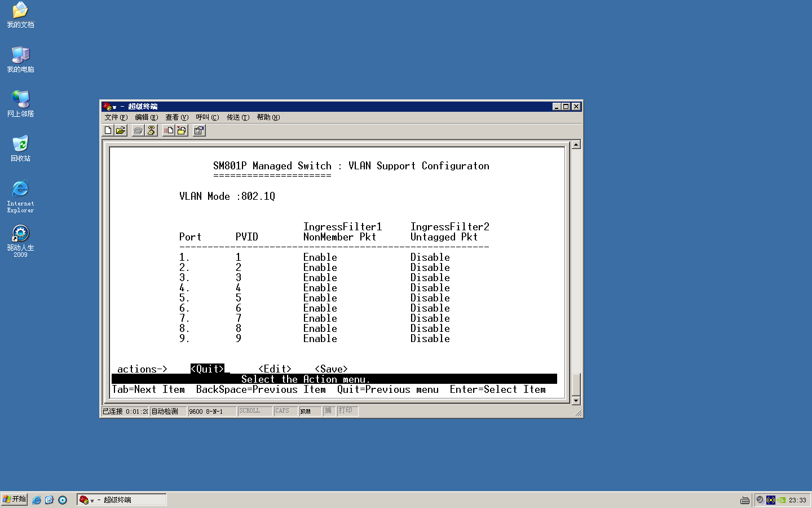Click the keyboard language bar icon
The width and height of the screenshot is (812, 508).
[x=745, y=500]
